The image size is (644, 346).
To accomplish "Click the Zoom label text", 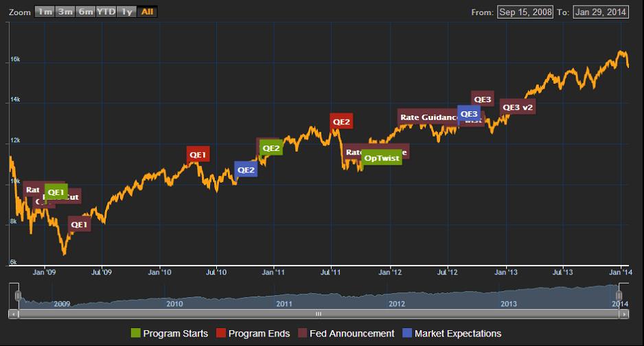I will pyautogui.click(x=20, y=12).
